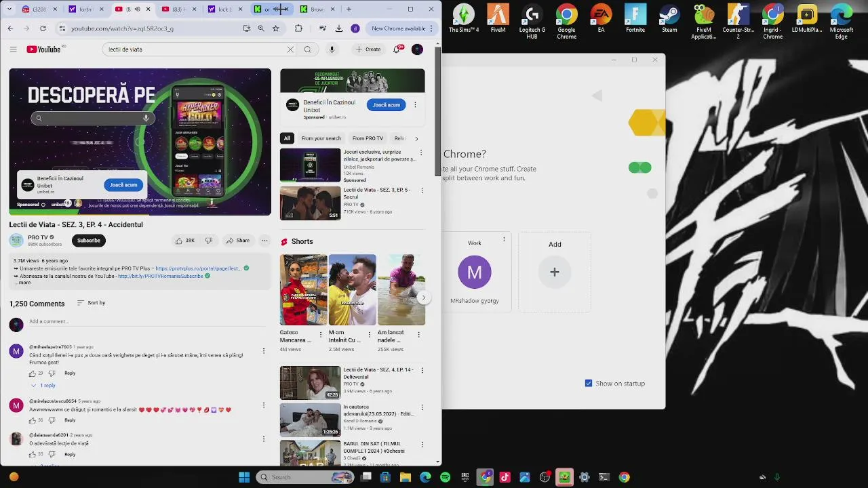This screenshot has width=868, height=488.
Task: Bookmark this tab with the star
Action: [x=275, y=28]
